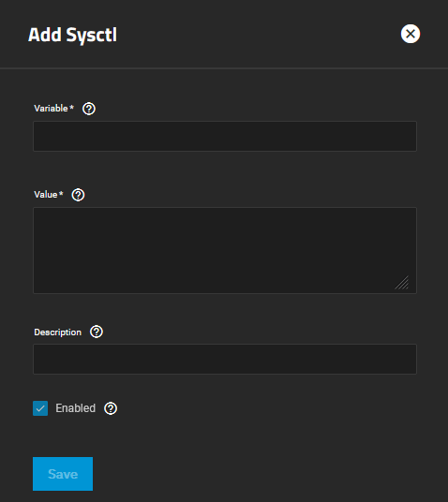
Task: Click the Save button
Action: tap(63, 474)
